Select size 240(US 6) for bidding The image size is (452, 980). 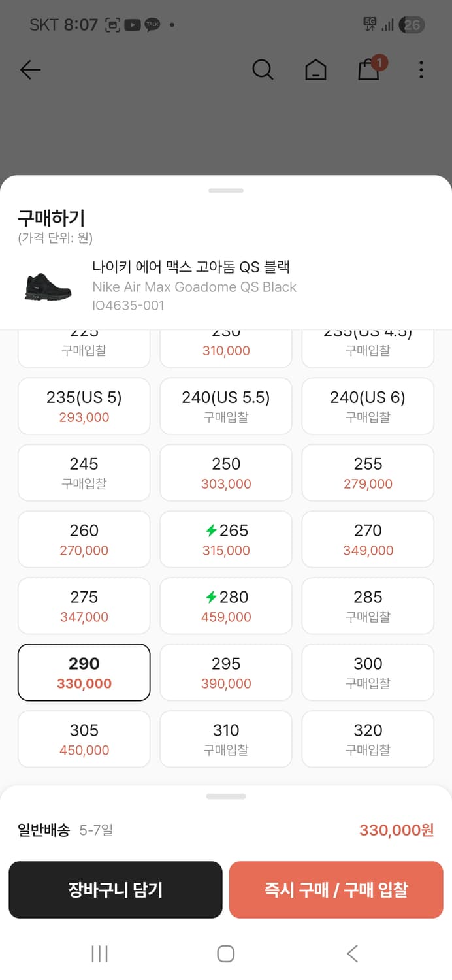[368, 406]
